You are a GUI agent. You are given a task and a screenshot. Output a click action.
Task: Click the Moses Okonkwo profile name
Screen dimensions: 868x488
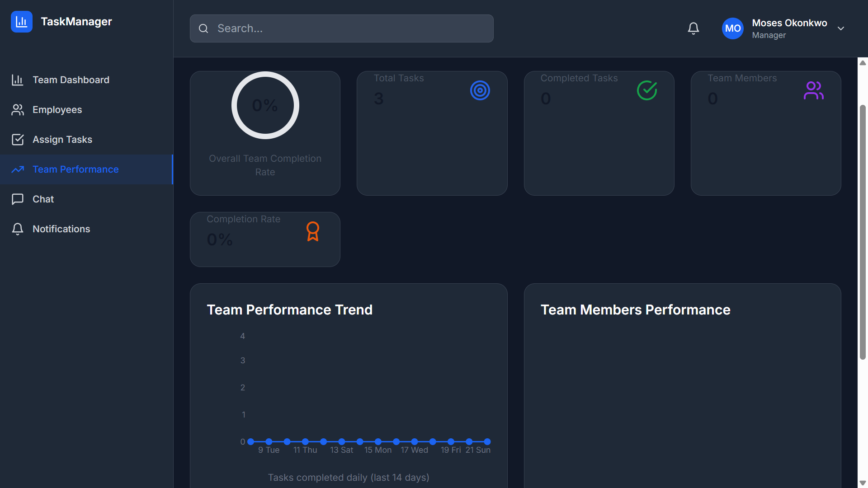tap(789, 23)
